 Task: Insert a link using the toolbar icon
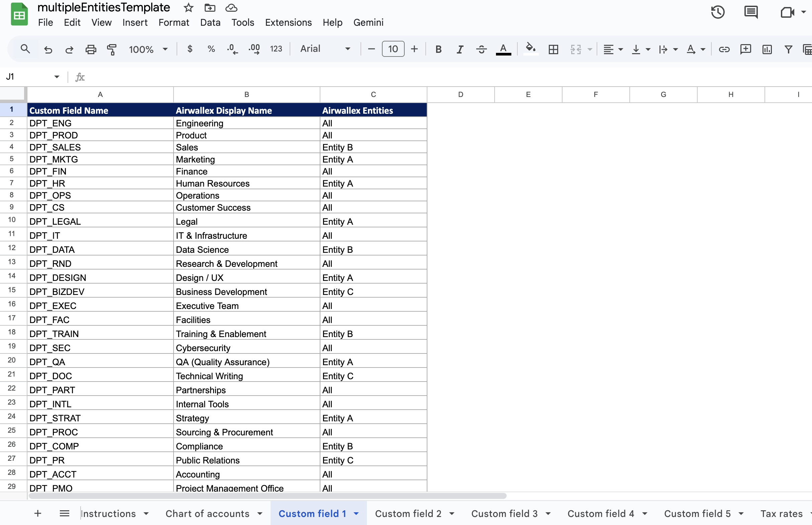coord(724,49)
